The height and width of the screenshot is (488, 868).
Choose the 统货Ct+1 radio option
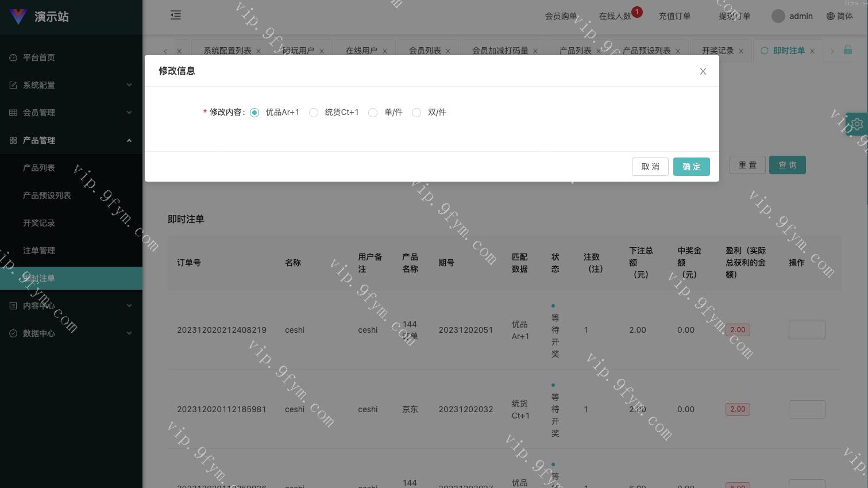[x=314, y=113]
